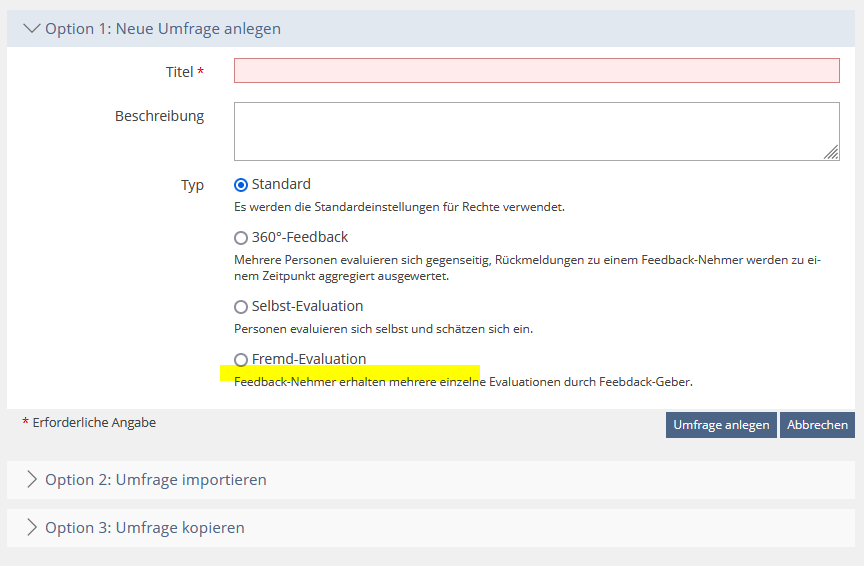The image size is (864, 566).
Task: Click the 'Titel' field label
Action: pos(179,72)
